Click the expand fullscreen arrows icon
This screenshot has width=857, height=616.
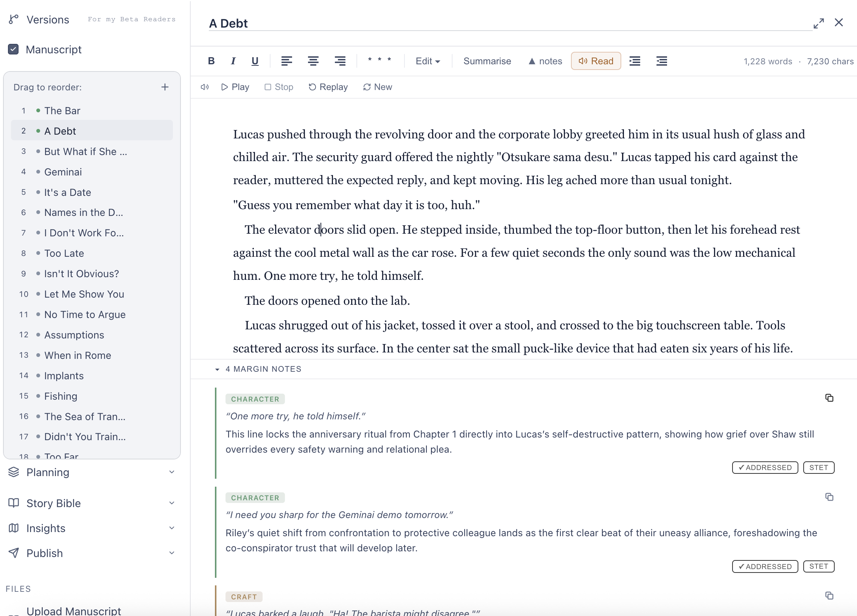coord(818,23)
